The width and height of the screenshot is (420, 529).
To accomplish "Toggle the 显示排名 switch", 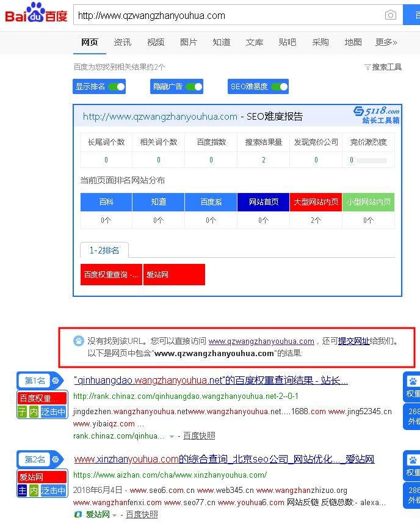I will (x=117, y=87).
